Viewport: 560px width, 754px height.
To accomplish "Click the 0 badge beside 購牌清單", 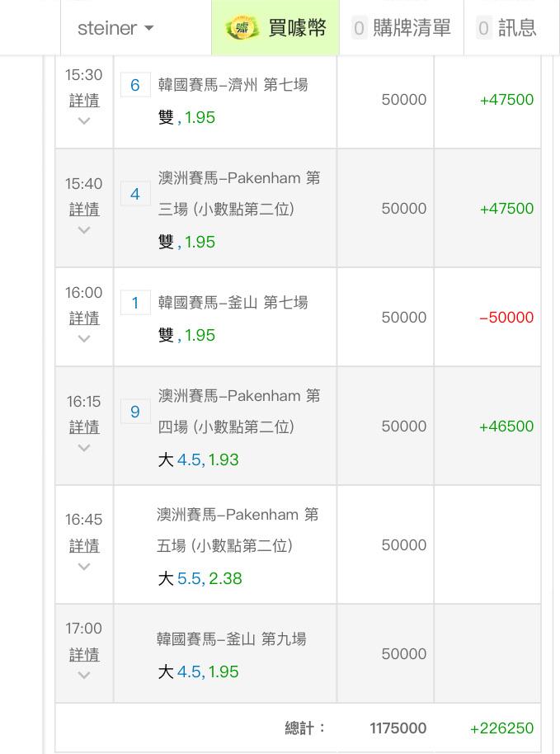I will 359,28.
